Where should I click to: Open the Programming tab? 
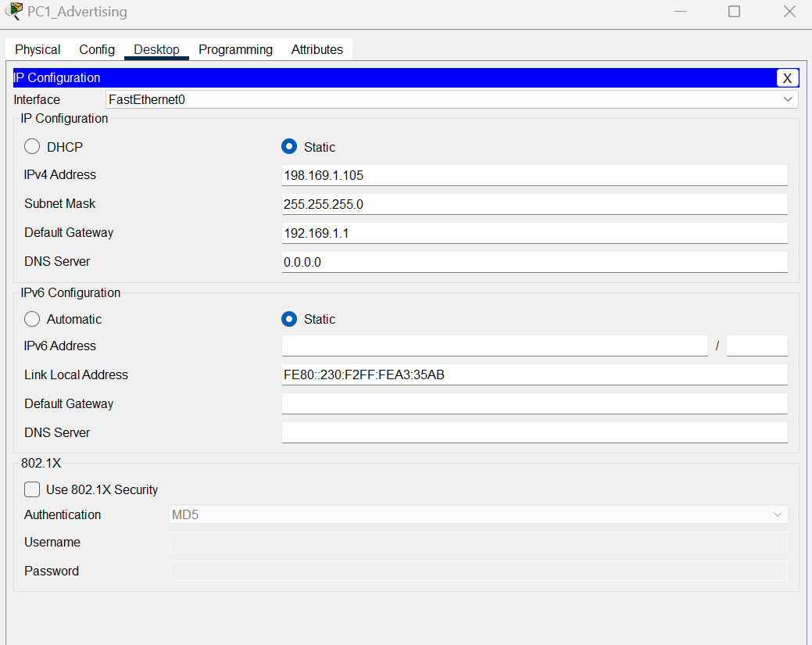235,50
